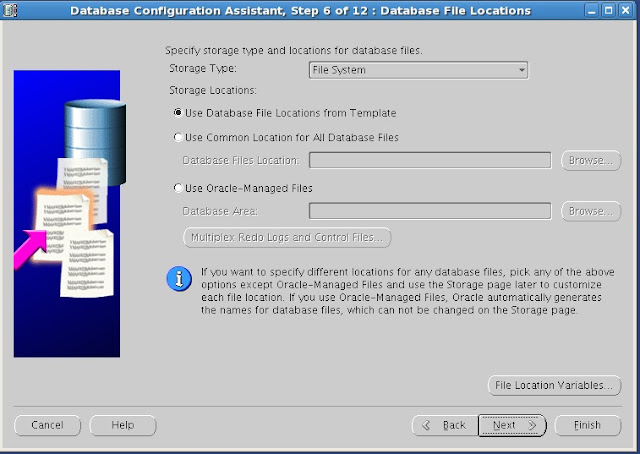Click Browse next to Database Files Location
This screenshot has height=454, width=640.
pos(591,160)
